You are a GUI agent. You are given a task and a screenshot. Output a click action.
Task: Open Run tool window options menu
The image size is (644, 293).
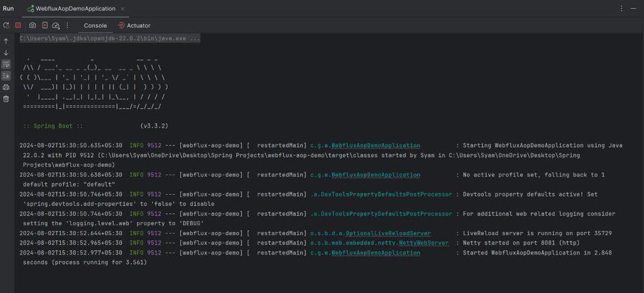tap(623, 9)
